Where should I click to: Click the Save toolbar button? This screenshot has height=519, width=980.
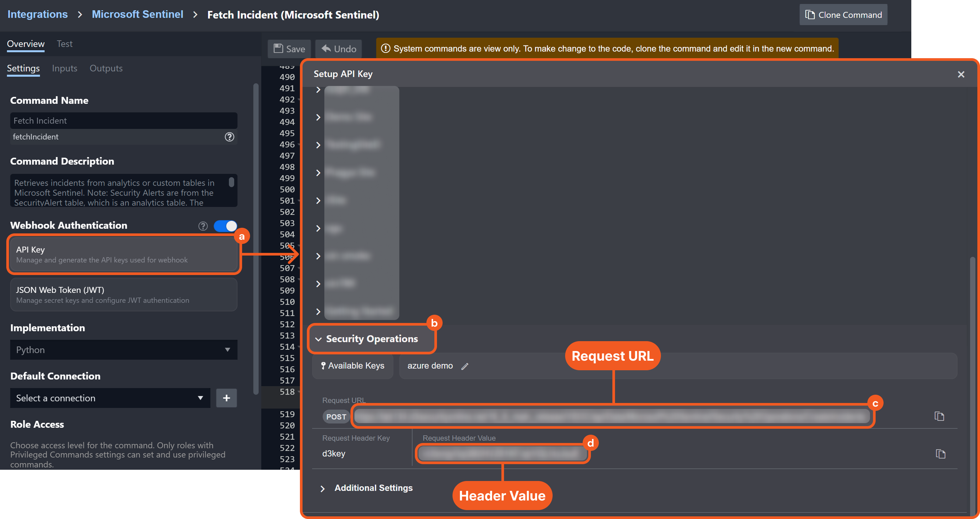(x=289, y=49)
